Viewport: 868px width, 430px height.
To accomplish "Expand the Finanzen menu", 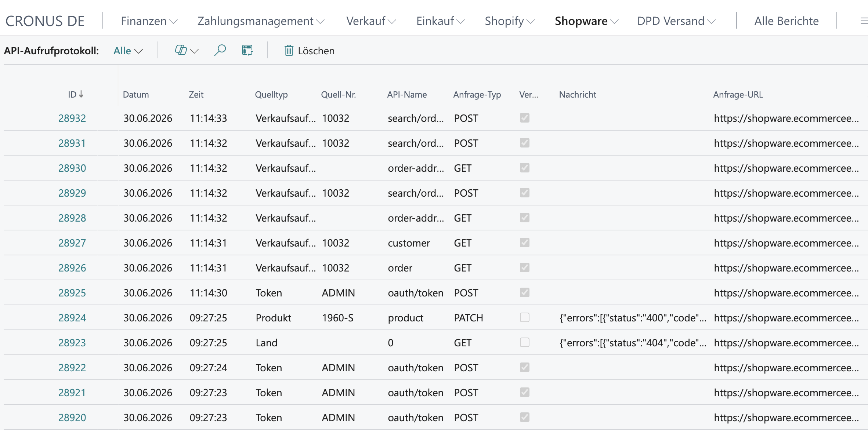I will 149,21.
